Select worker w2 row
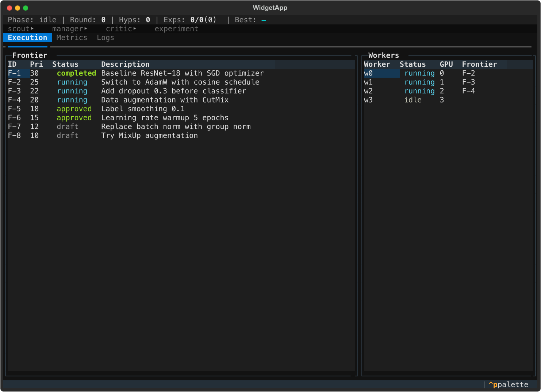Image resolution: width=541 pixels, height=392 pixels. [448, 91]
